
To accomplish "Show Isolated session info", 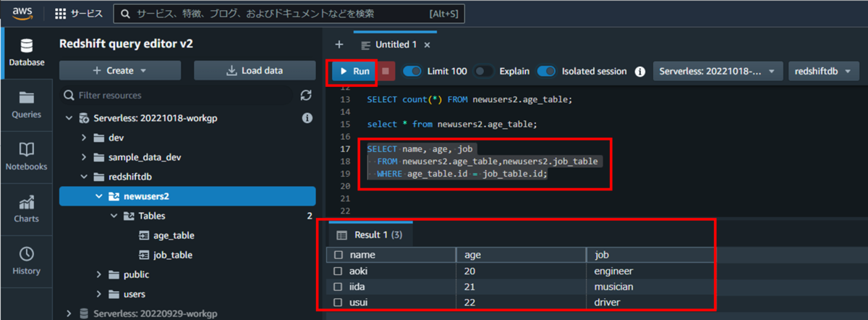I will pos(639,71).
